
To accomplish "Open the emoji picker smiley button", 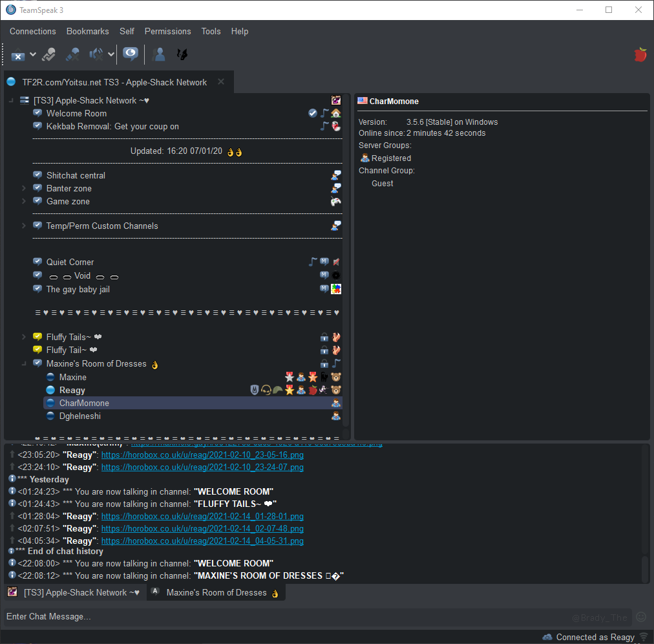I will [641, 617].
